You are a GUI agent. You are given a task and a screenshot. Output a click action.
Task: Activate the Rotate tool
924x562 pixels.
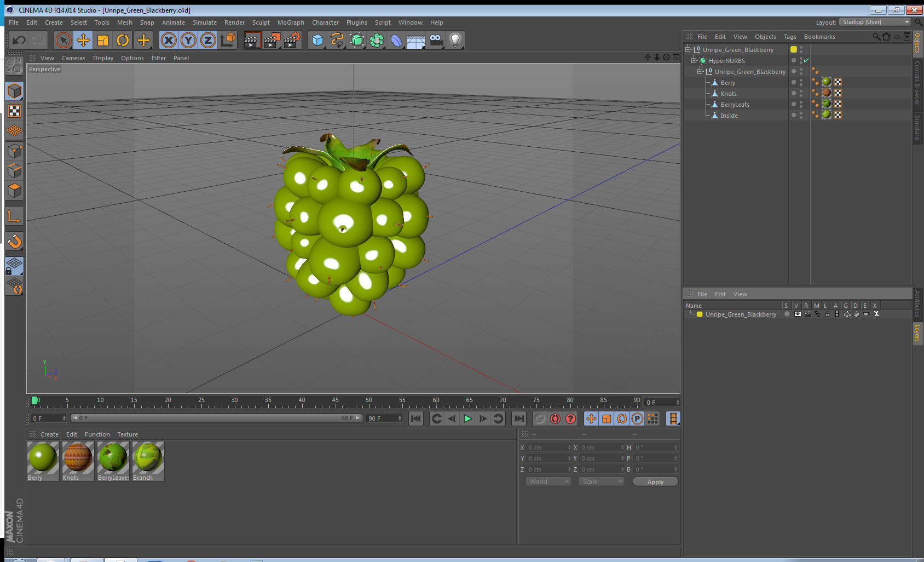pos(123,40)
